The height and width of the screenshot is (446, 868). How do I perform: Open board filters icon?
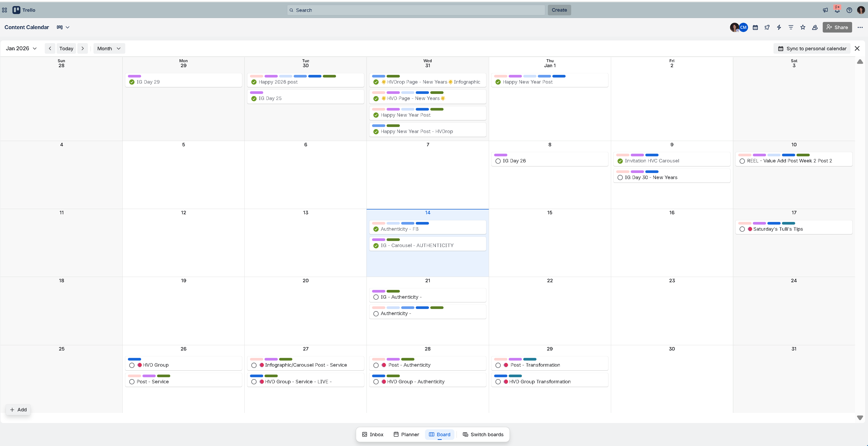[x=791, y=27]
